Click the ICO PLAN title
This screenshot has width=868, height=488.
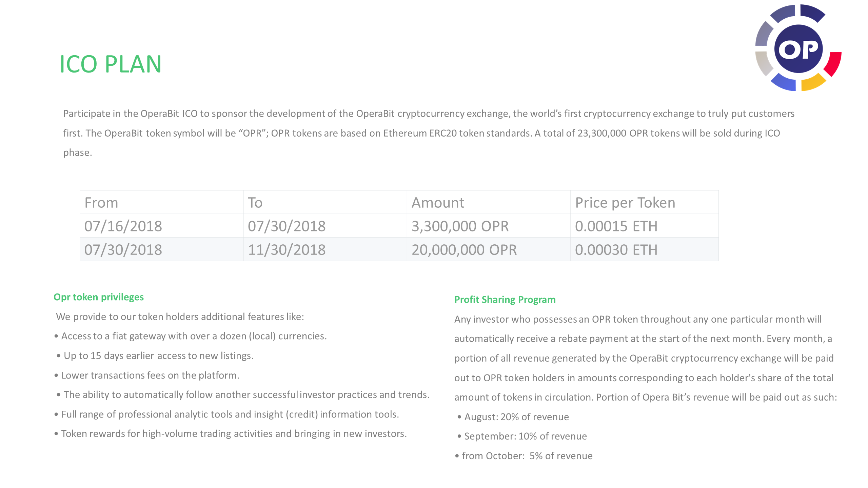click(111, 64)
